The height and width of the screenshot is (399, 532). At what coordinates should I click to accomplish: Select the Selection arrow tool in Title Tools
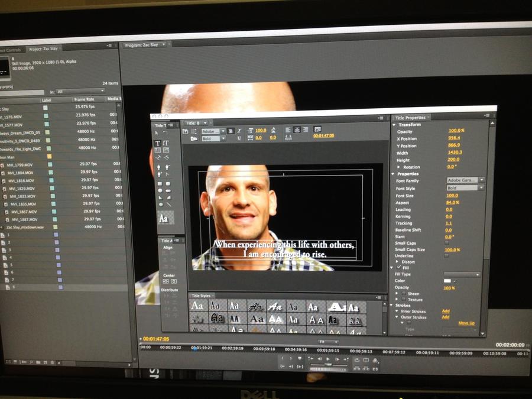point(157,133)
